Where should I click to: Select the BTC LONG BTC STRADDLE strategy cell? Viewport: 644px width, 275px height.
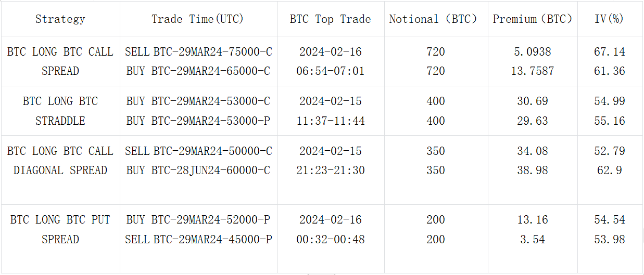pyautogui.click(x=60, y=111)
